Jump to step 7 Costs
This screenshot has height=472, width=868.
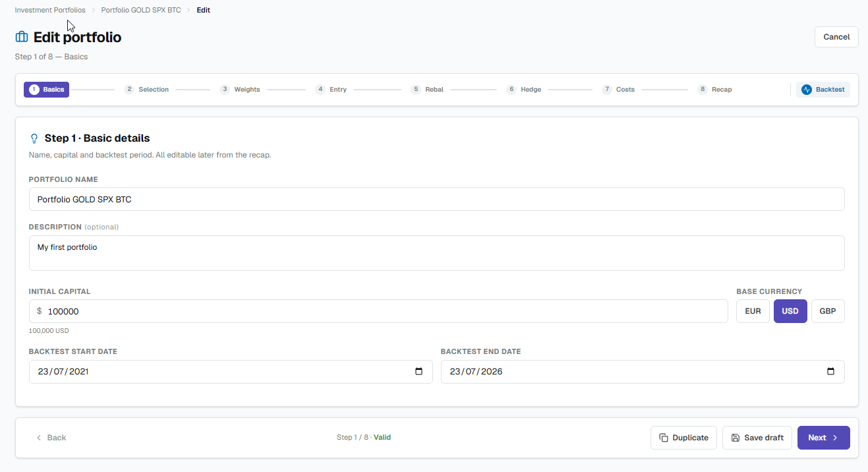(619, 90)
